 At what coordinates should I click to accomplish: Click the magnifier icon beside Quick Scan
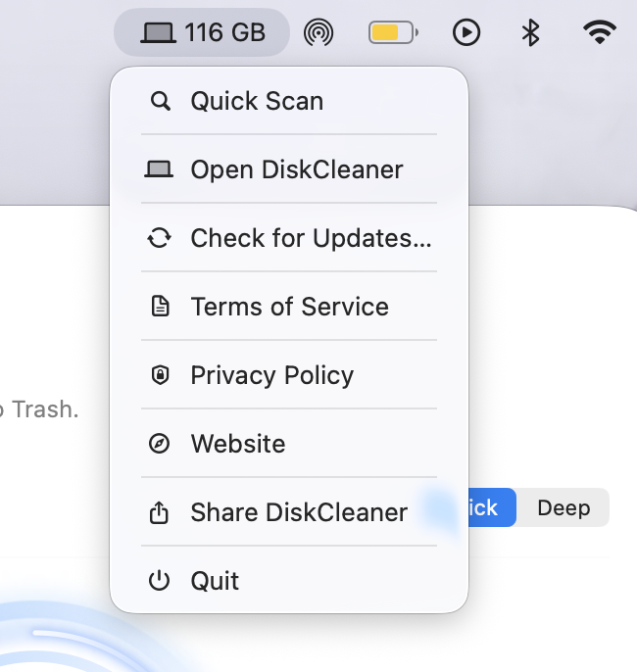click(x=161, y=102)
